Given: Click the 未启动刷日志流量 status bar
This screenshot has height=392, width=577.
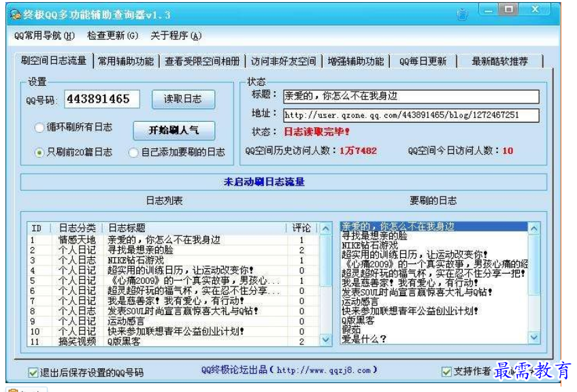Looking at the screenshot, I should tap(283, 182).
